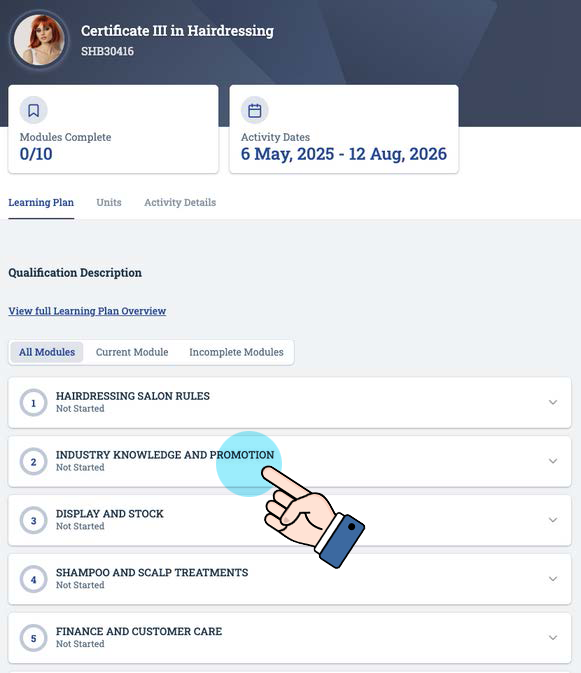Viewport: 581px width, 673px height.
Task: Open View full Learning Plan Overview link
Action: 87,311
